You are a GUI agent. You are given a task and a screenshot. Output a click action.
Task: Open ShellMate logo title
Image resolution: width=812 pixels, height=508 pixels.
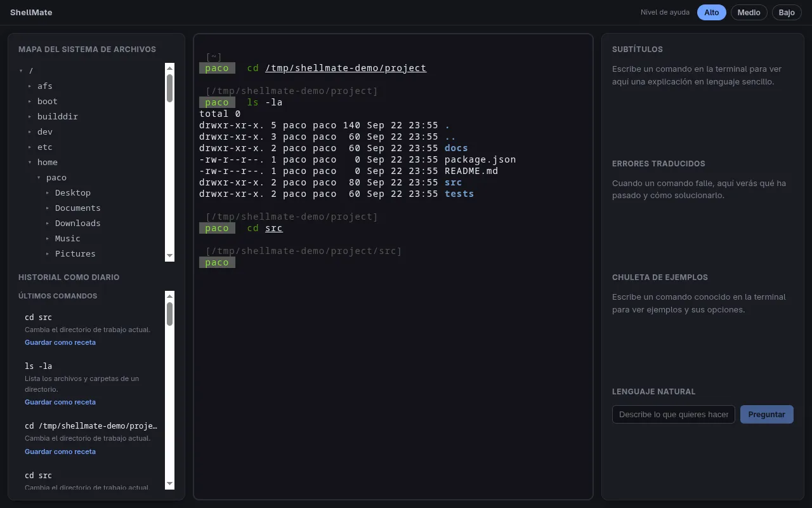(x=31, y=13)
